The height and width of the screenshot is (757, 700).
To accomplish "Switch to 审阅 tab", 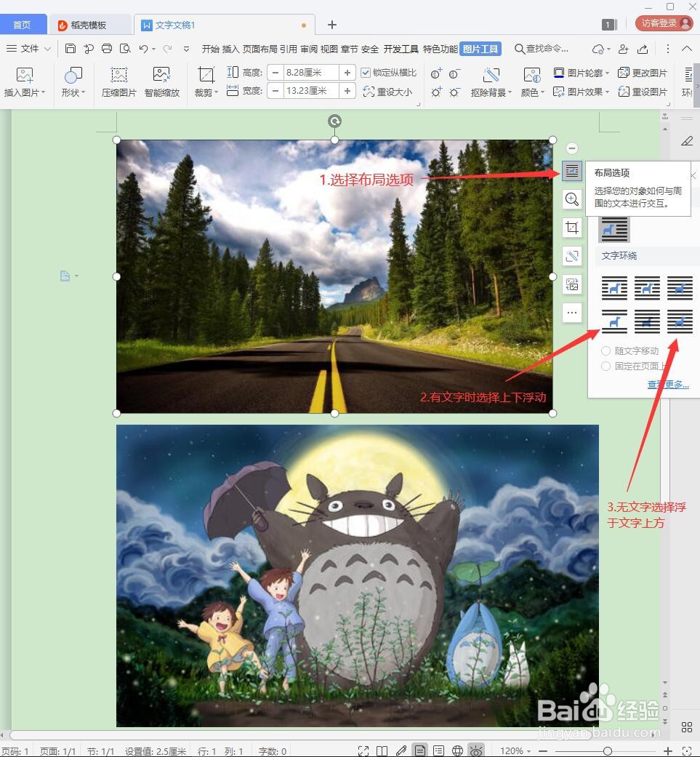I will tap(309, 49).
